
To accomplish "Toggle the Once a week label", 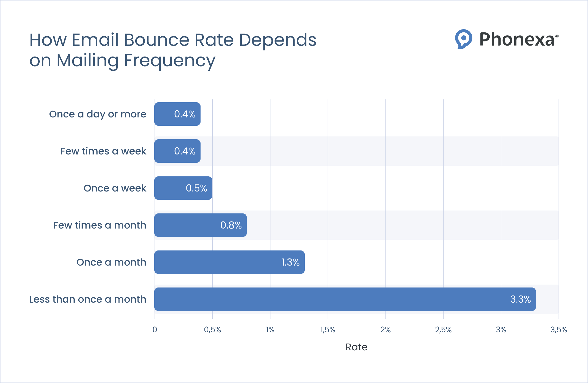I will coord(115,188).
